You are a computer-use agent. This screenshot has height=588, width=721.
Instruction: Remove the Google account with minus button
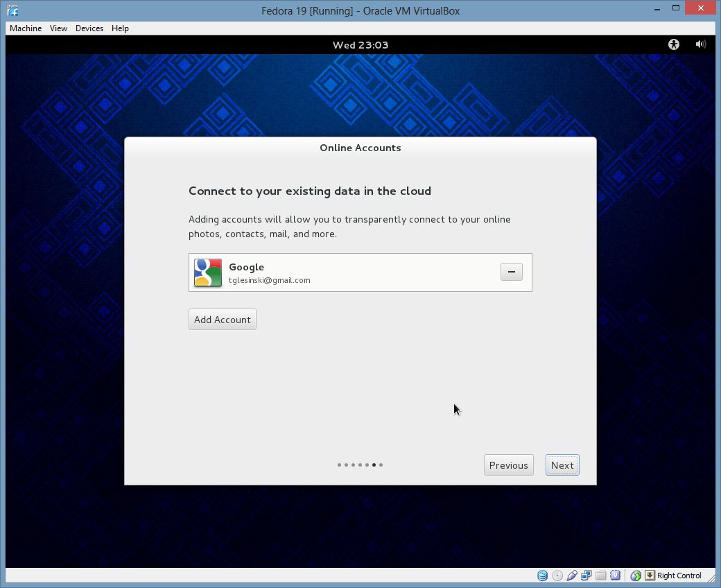tap(512, 272)
